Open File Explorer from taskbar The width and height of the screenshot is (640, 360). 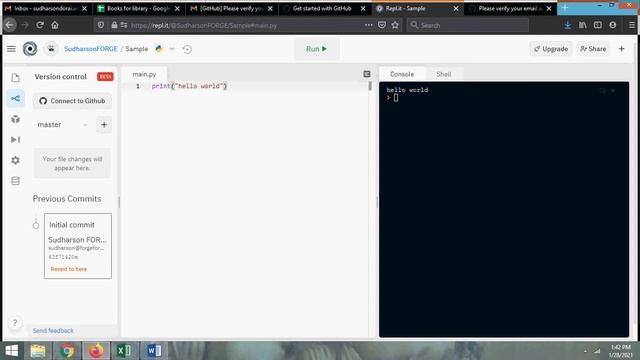pos(38,351)
